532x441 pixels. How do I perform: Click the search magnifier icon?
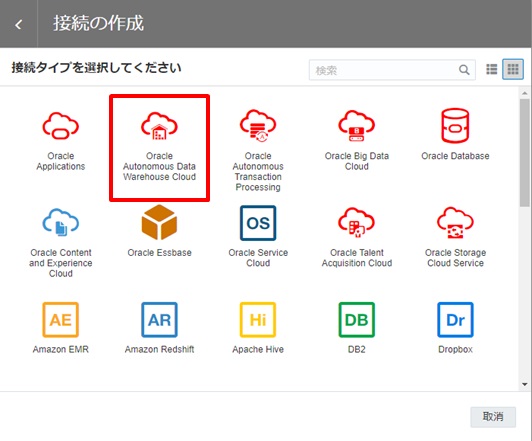(x=464, y=70)
